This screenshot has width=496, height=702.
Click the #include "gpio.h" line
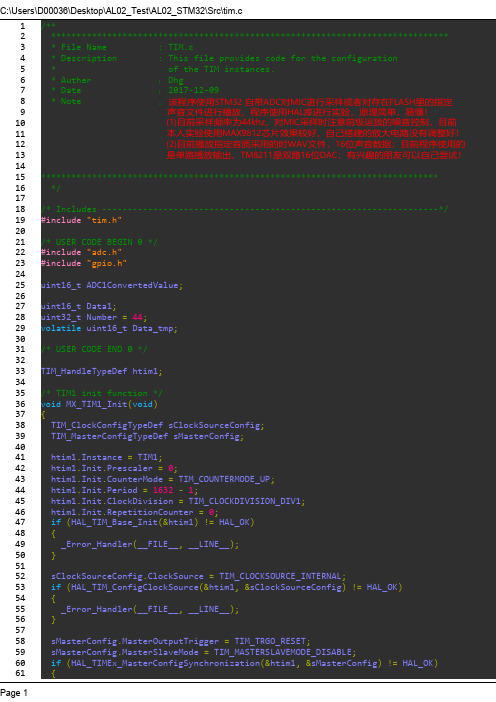84,263
